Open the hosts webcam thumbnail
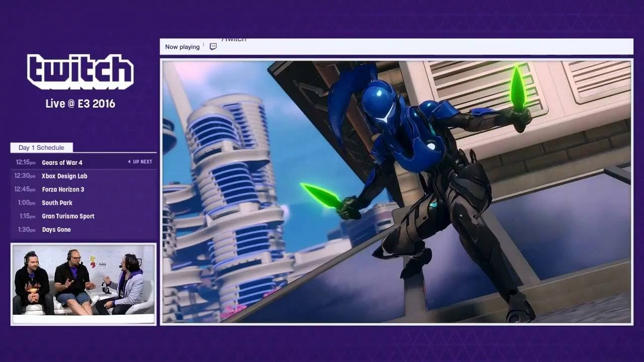The image size is (644, 362). (84, 280)
